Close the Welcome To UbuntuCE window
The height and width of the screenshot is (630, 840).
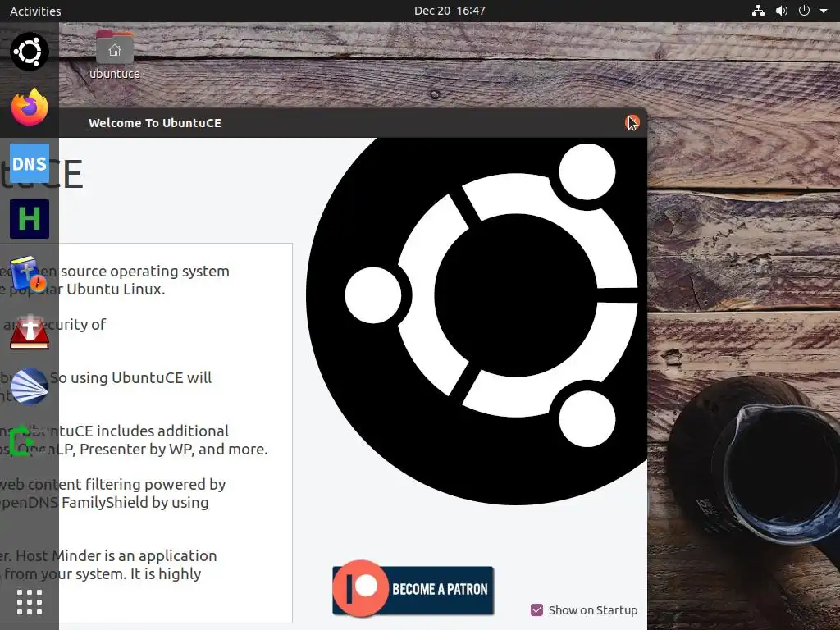pos(632,123)
